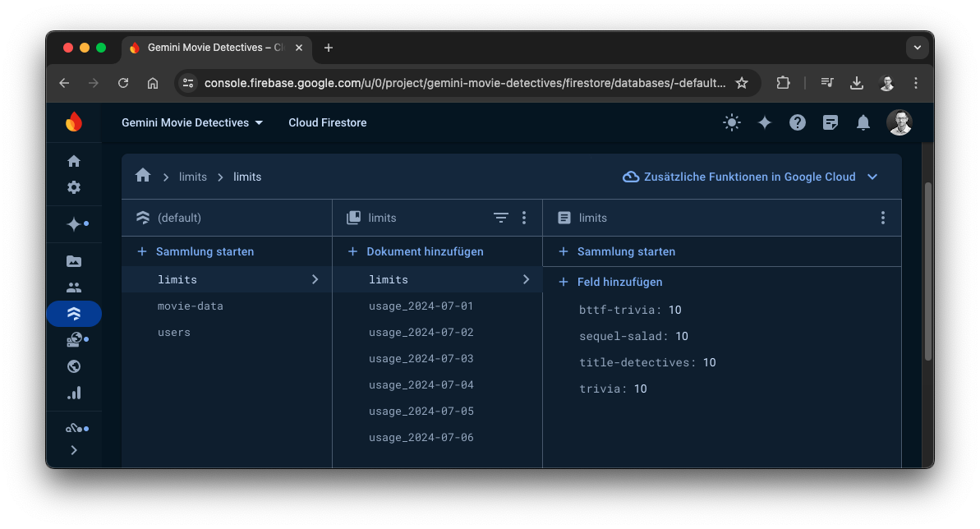Viewport: 980px width, 529px height.
Task: Open media controls icon in toolbar
Action: tap(827, 82)
